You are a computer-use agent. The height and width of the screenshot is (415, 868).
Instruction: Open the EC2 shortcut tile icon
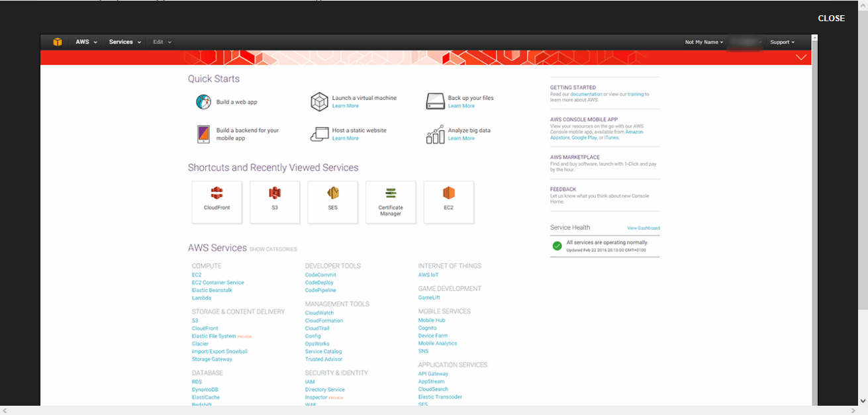coord(449,193)
